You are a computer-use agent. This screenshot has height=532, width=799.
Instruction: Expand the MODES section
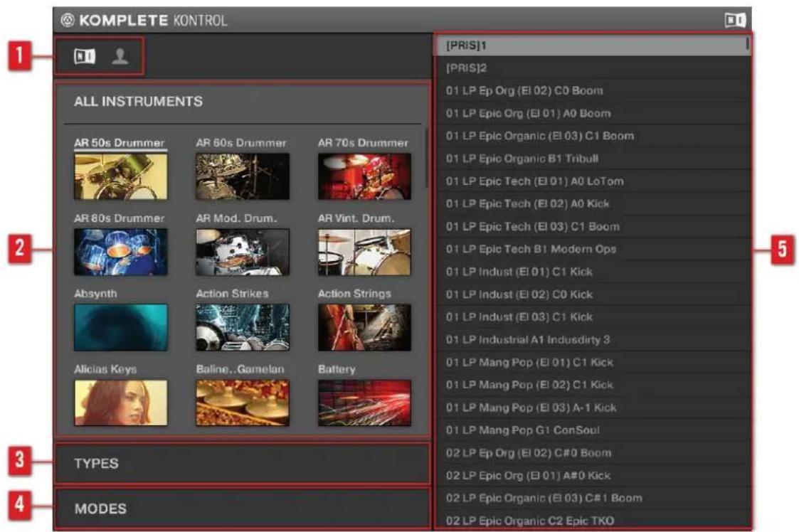243,509
